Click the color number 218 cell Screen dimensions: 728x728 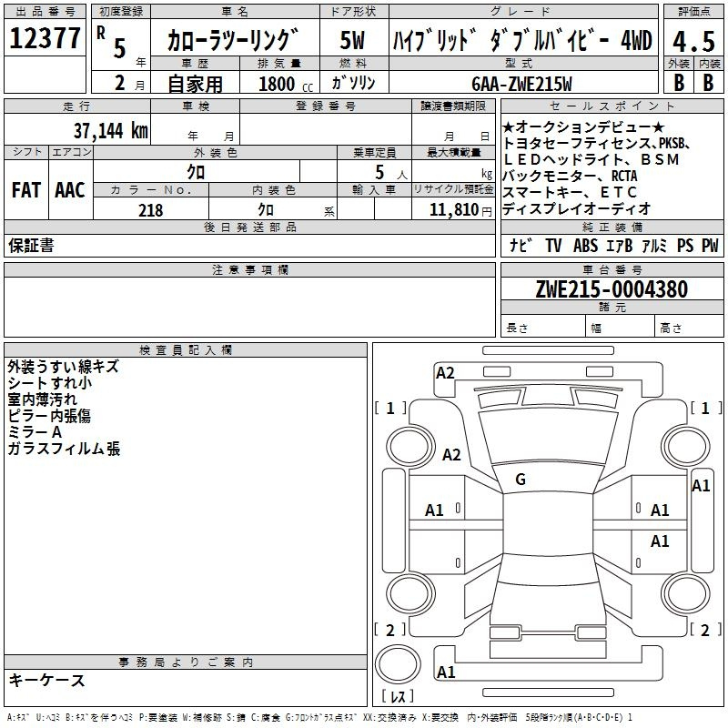151,210
